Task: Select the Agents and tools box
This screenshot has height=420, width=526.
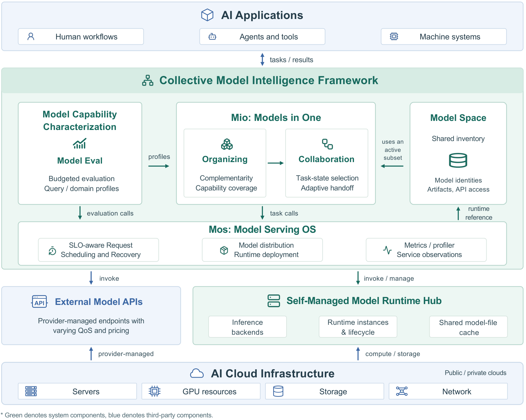Action: click(262, 37)
